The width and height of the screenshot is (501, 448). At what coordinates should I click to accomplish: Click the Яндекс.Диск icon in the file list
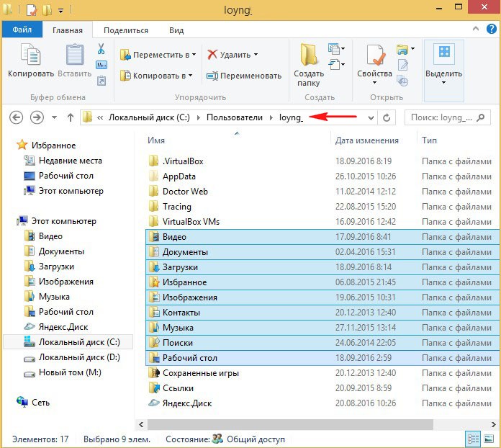153,403
